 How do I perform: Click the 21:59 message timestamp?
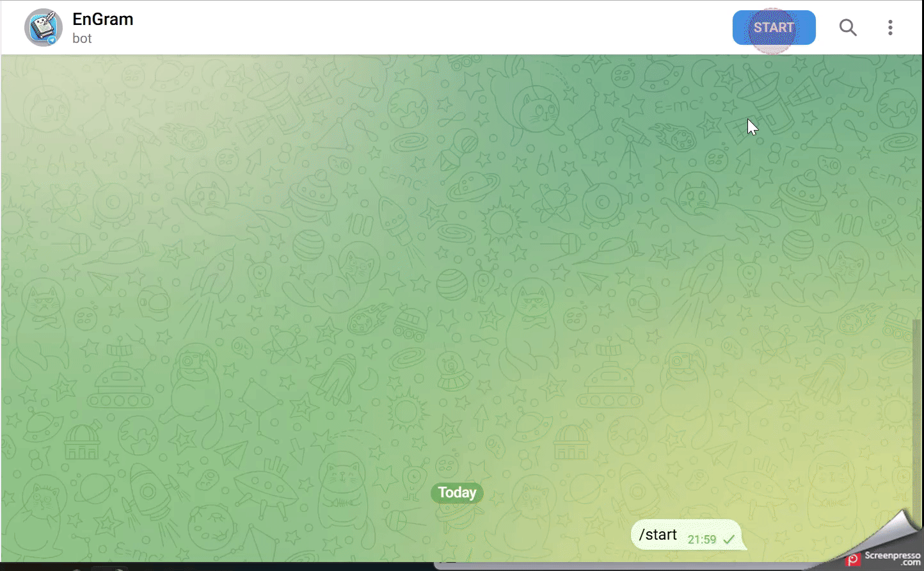tap(701, 540)
